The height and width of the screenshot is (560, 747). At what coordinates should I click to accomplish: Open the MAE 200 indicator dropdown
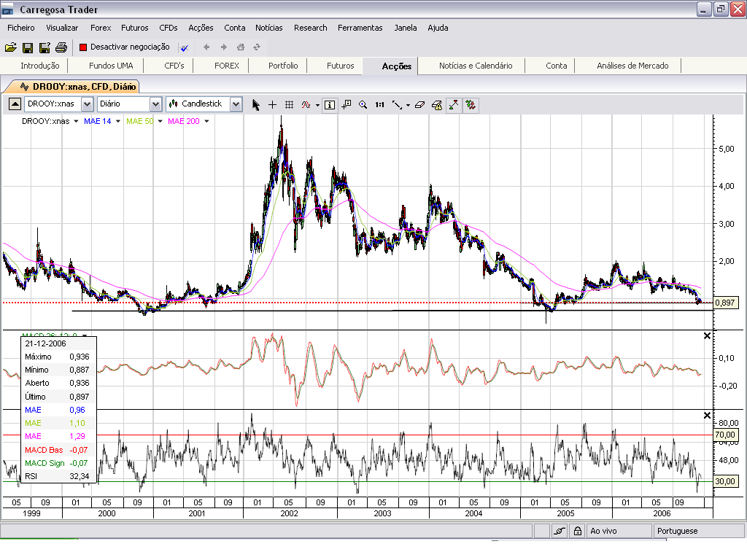(x=206, y=121)
